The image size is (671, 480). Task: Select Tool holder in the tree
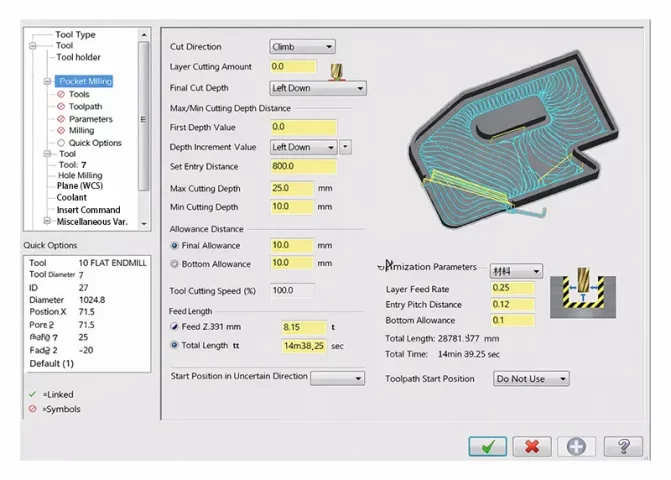pos(78,57)
